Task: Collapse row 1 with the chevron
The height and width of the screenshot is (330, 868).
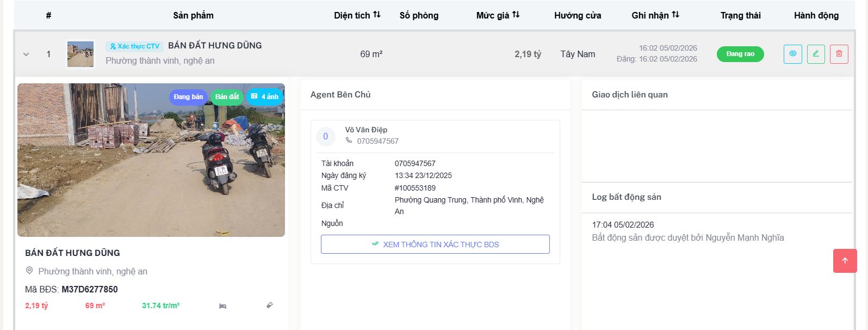Action: [26, 54]
